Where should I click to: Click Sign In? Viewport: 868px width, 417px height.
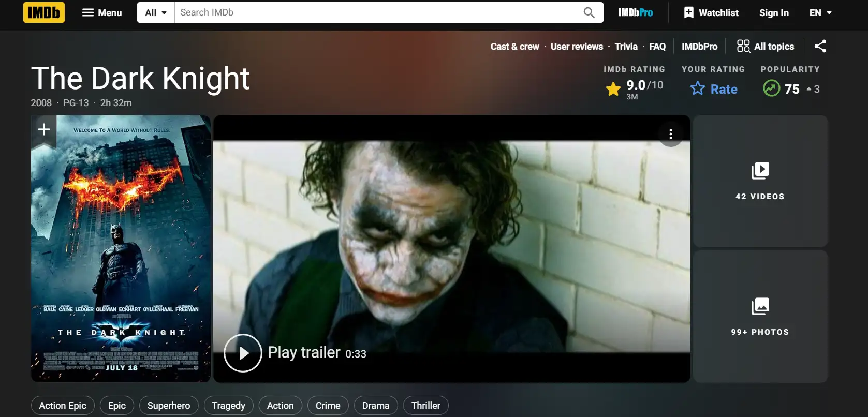click(x=774, y=12)
